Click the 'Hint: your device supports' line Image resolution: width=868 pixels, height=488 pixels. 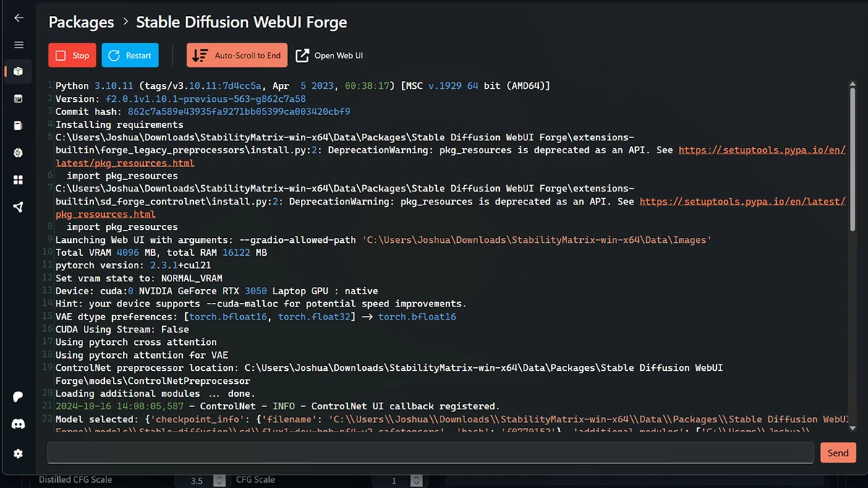click(x=261, y=304)
